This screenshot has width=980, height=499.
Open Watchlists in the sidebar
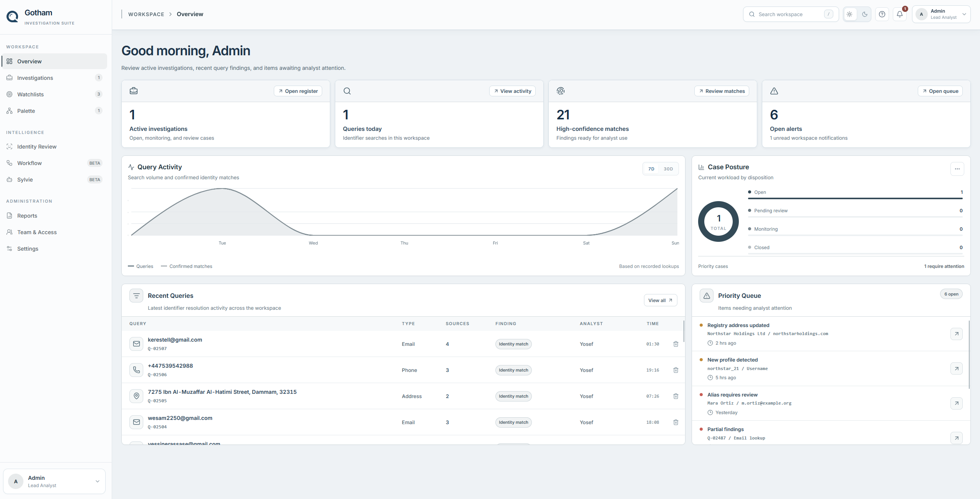click(54, 94)
